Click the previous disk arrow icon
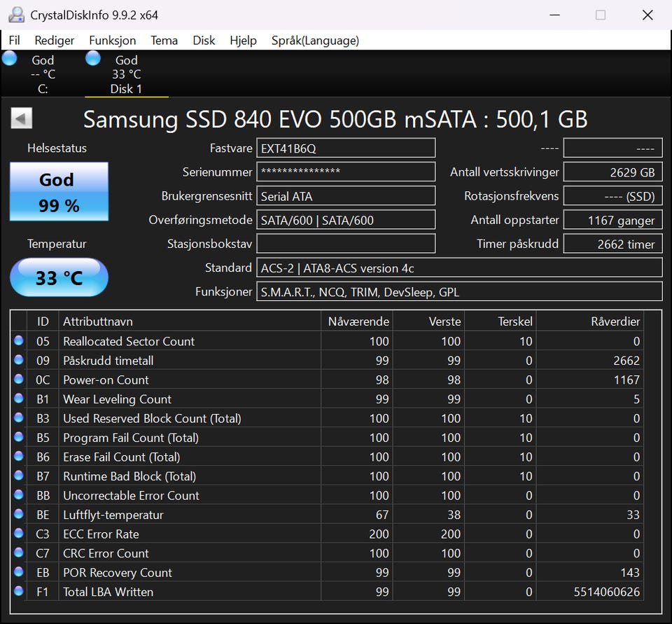The width and height of the screenshot is (672, 624). tap(22, 118)
